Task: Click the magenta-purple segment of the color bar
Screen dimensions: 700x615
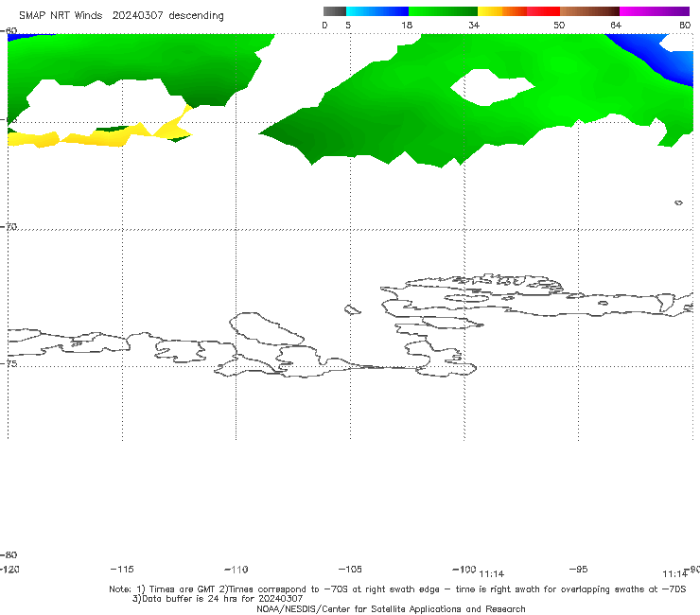Action: pos(655,11)
